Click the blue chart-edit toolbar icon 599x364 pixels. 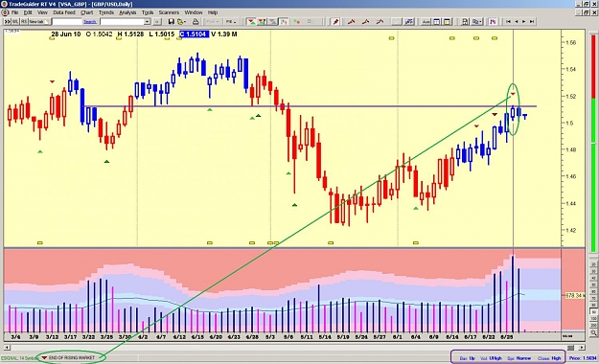[x=409, y=22]
